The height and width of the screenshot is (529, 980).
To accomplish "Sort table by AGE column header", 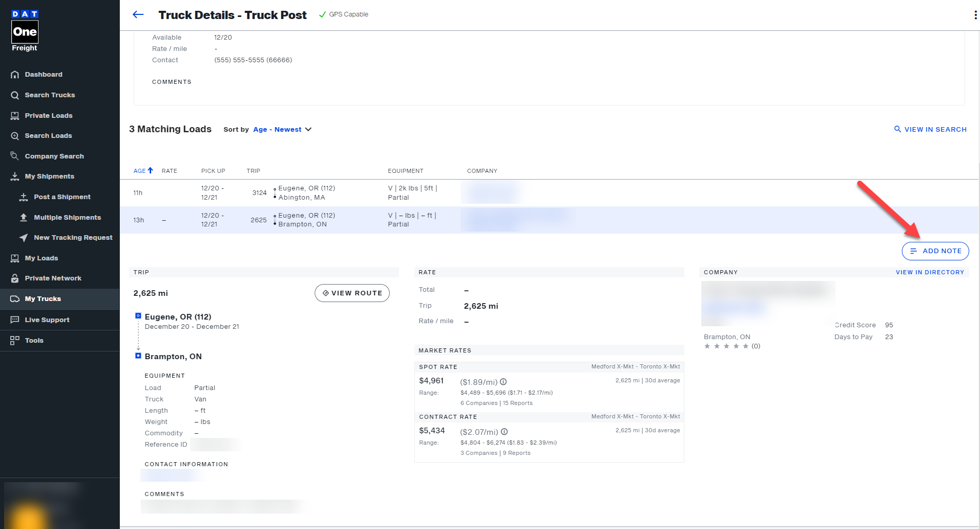I will pos(143,171).
